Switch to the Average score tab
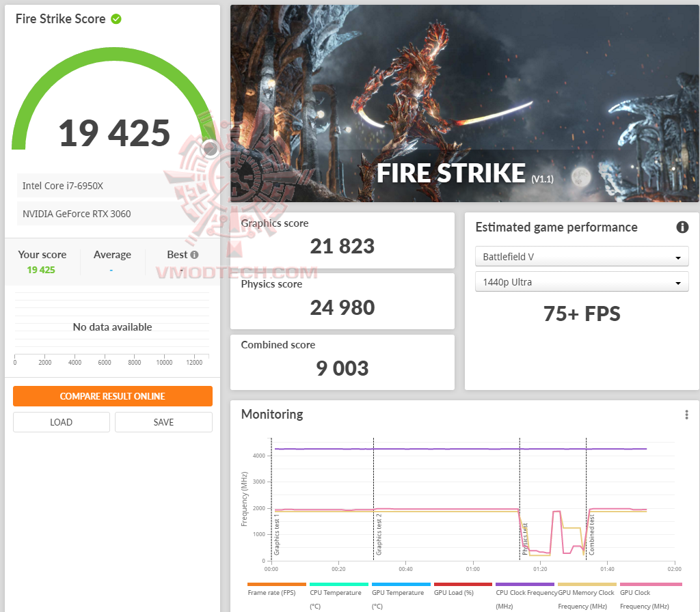 [112, 254]
